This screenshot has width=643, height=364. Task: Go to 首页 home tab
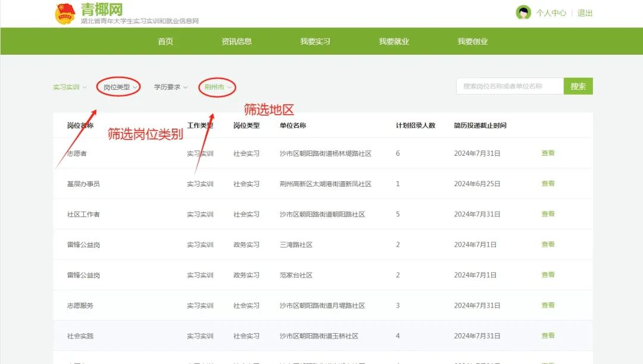pyautogui.click(x=166, y=42)
